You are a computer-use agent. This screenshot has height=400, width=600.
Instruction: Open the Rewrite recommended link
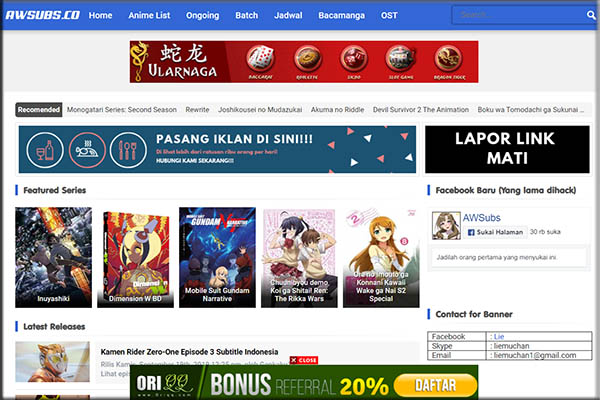point(197,110)
